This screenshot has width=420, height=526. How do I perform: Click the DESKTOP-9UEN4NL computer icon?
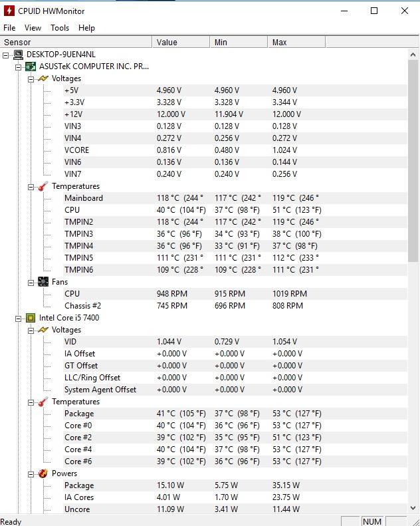click(x=18, y=55)
